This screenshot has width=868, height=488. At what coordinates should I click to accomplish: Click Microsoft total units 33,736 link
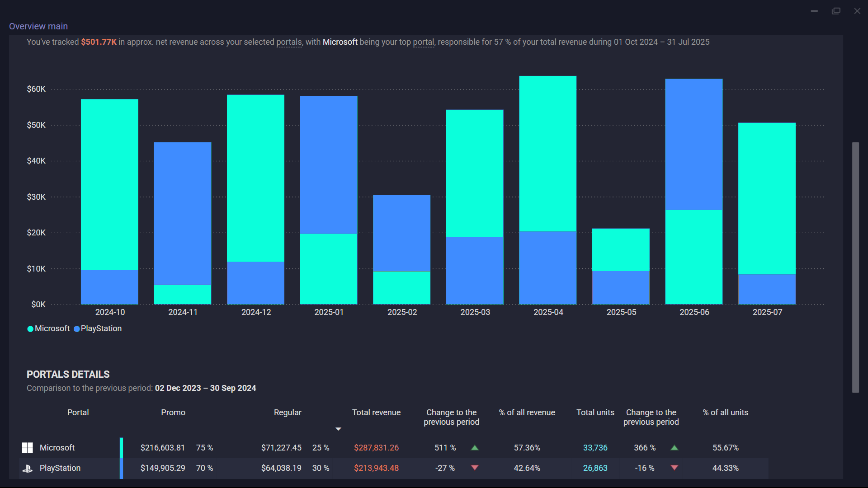(x=595, y=448)
